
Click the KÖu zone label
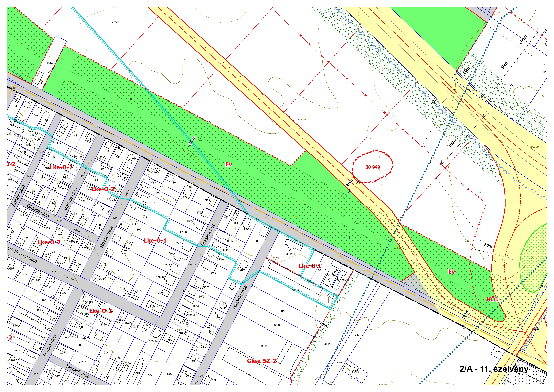[x=492, y=299]
